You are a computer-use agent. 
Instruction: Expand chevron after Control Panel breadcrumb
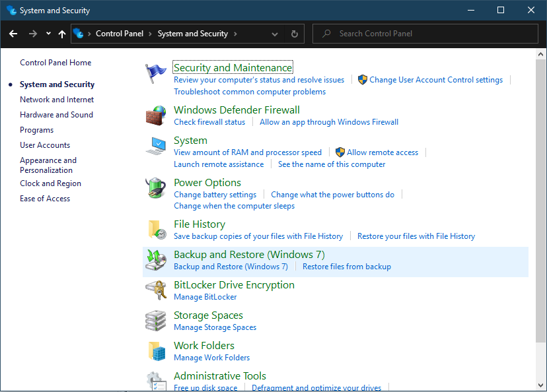151,34
